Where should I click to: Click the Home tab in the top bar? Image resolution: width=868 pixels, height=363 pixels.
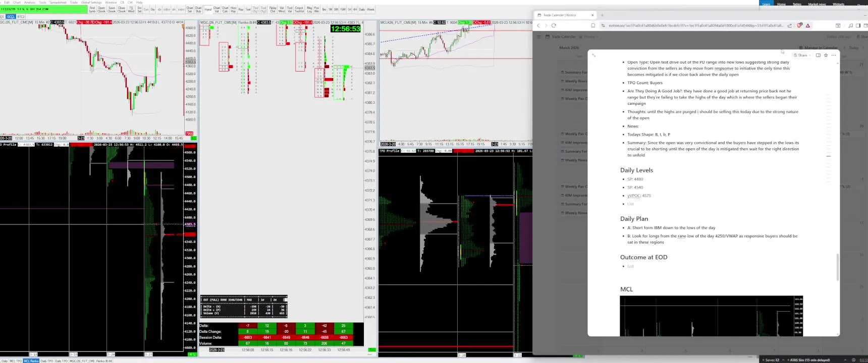[781, 4]
